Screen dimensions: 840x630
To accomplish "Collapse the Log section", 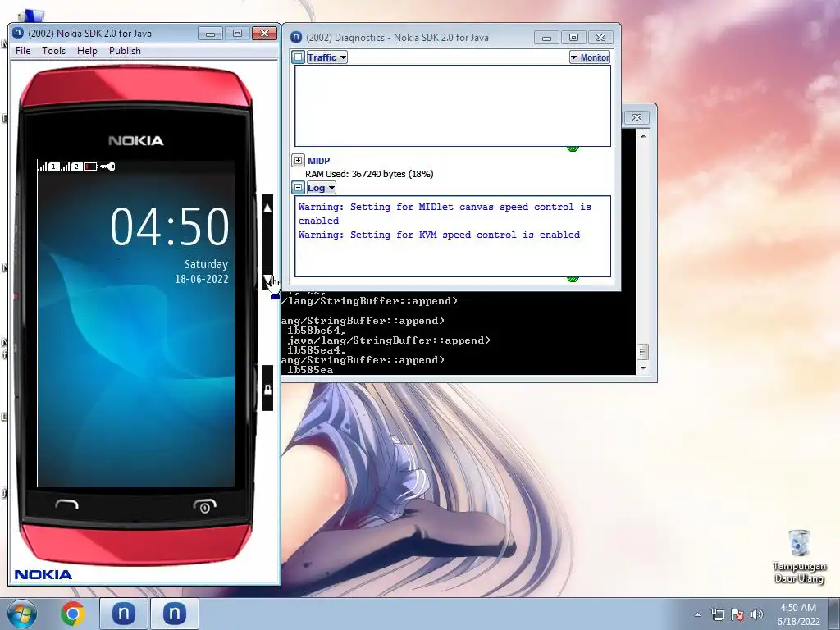I will (299, 188).
